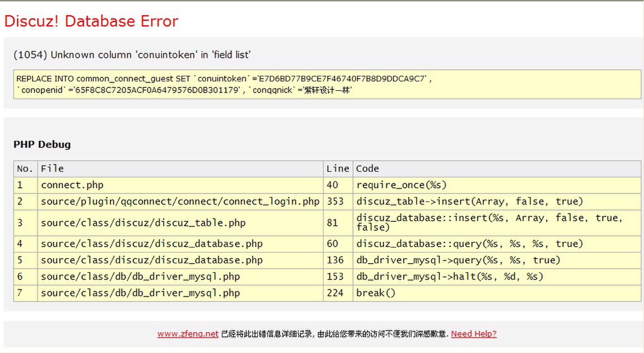Click the Line column header
The width and height of the screenshot is (644, 353).
338,169
